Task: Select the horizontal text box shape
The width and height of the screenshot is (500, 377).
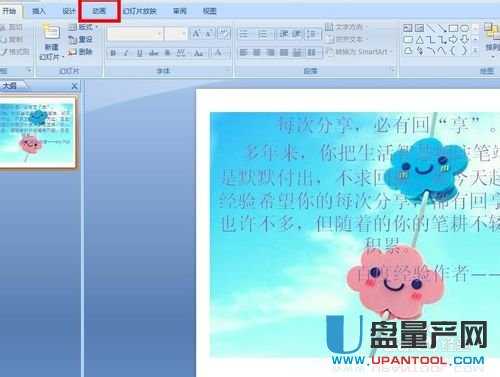Action: 408,28
